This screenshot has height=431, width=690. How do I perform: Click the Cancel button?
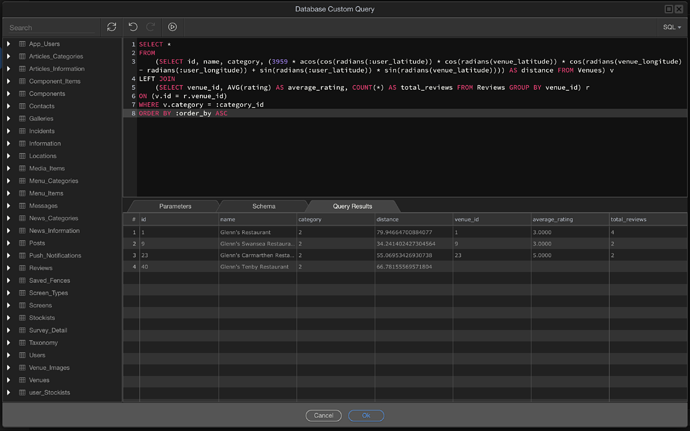coord(323,416)
